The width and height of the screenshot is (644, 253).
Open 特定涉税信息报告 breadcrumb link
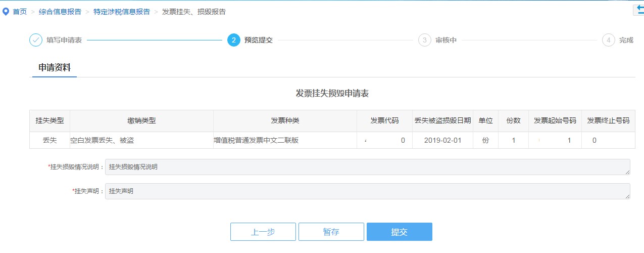click(x=121, y=12)
